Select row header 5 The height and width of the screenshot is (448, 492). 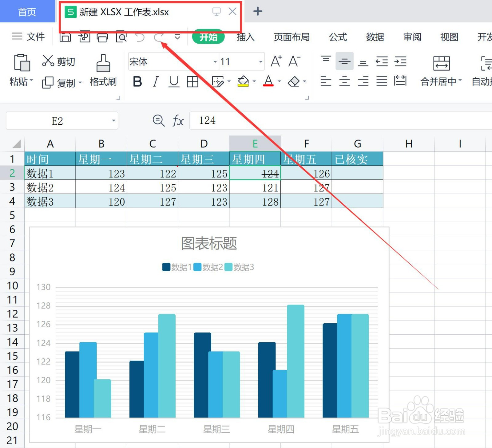pos(12,215)
